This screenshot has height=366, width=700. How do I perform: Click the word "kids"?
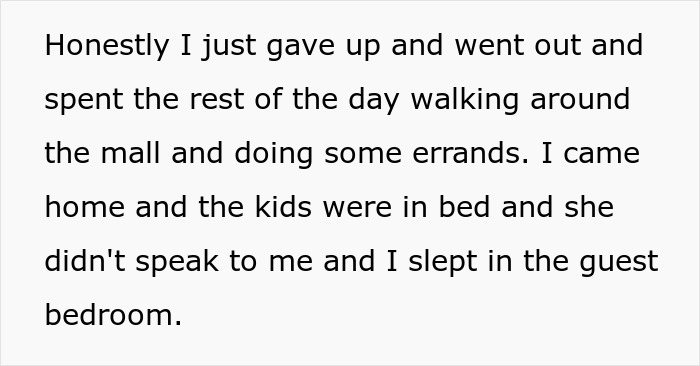(283, 207)
